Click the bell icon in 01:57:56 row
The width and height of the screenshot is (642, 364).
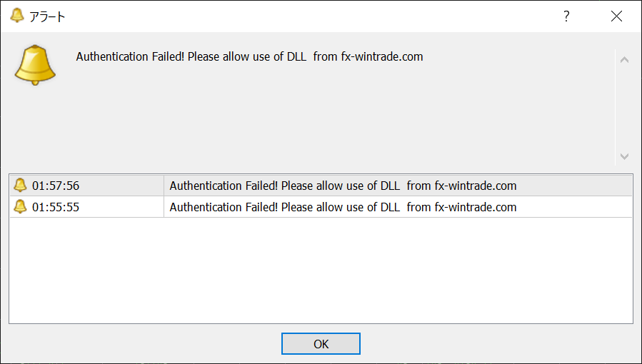(20, 186)
